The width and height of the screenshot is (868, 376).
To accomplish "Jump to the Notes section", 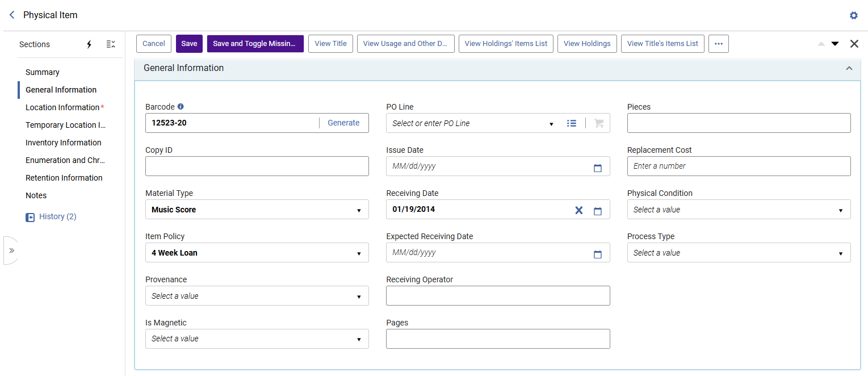I will pos(36,195).
